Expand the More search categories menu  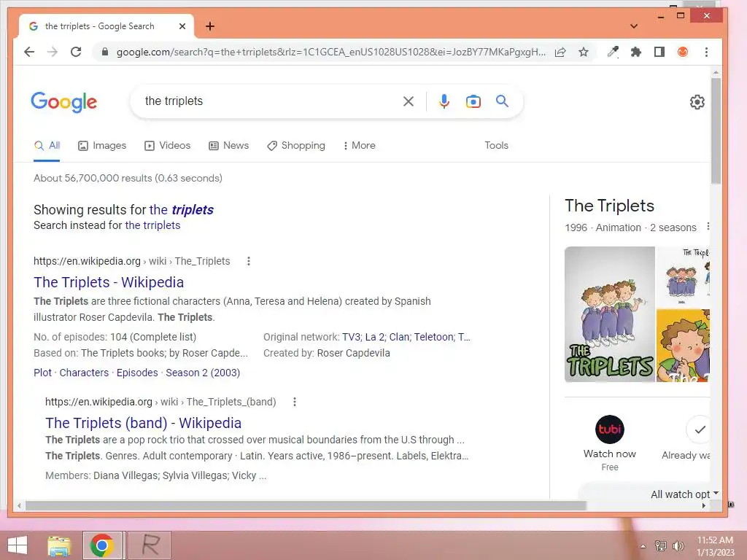coord(359,145)
